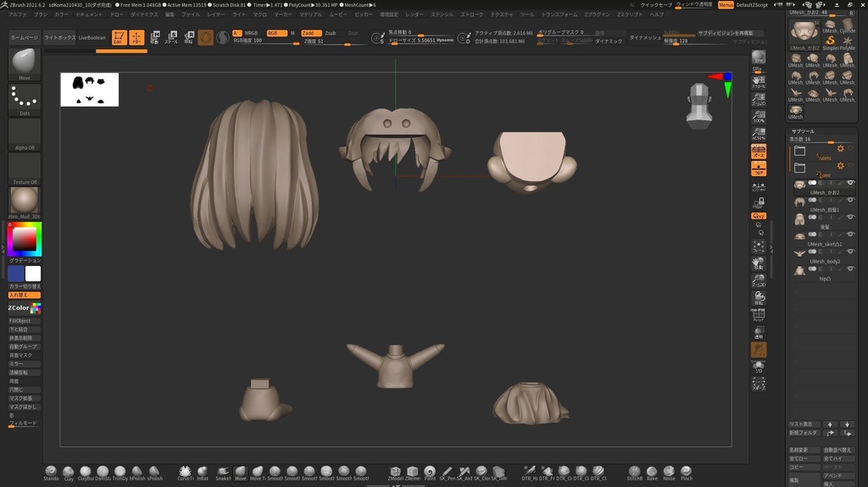The height and width of the screenshot is (487, 868).
Task: Toggle RGB paint mode
Action: [275, 33]
